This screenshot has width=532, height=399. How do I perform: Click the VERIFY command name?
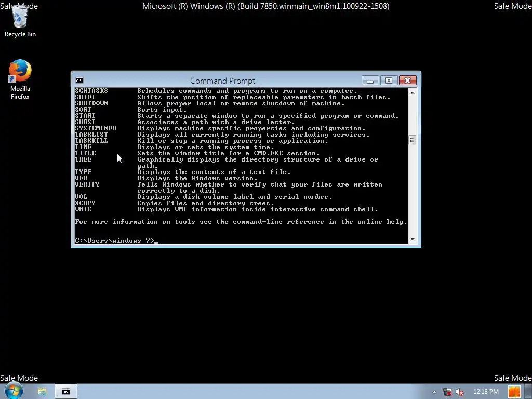[x=87, y=184]
